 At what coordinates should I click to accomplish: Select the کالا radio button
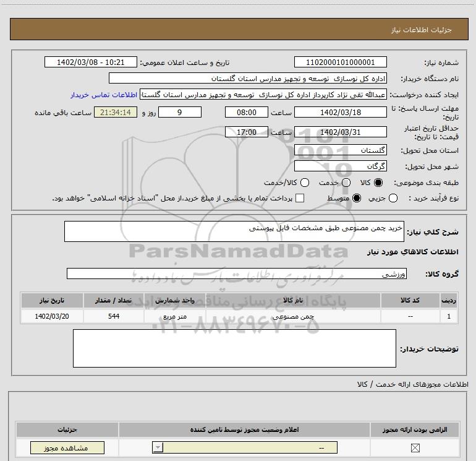pos(378,183)
